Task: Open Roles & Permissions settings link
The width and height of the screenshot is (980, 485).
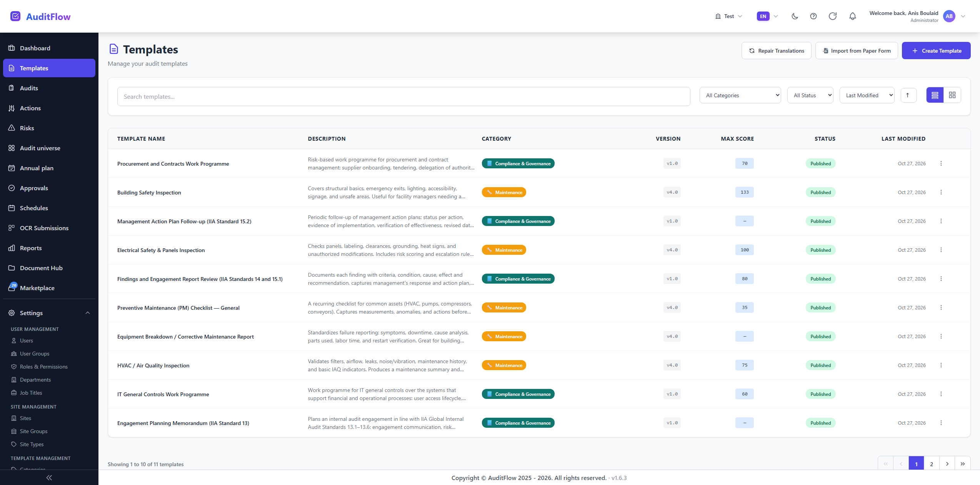Action: pos(43,367)
